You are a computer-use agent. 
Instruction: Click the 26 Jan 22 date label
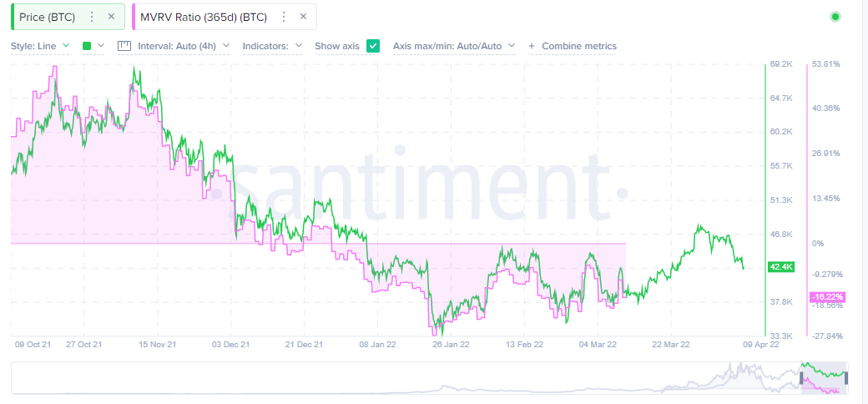click(451, 344)
